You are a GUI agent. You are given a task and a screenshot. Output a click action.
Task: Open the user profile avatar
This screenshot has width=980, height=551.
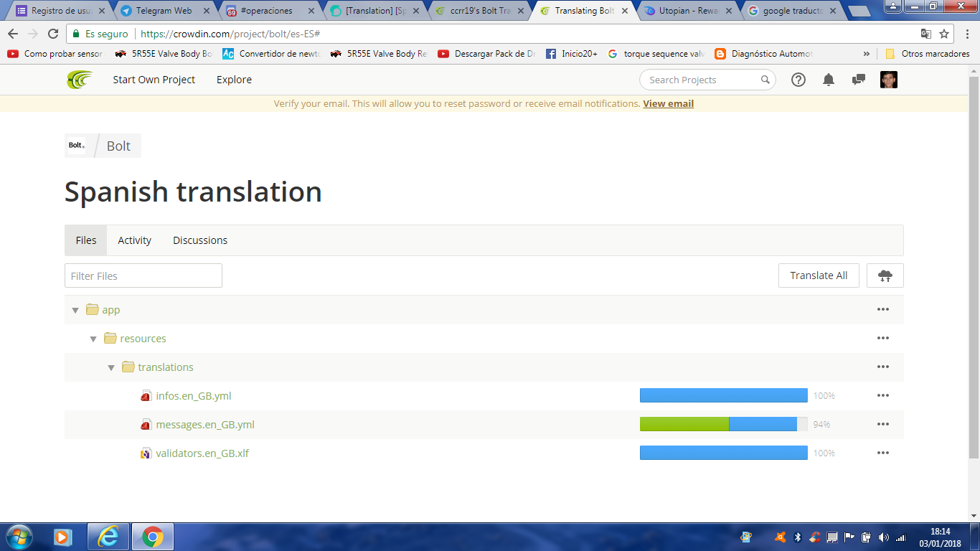pos(889,80)
